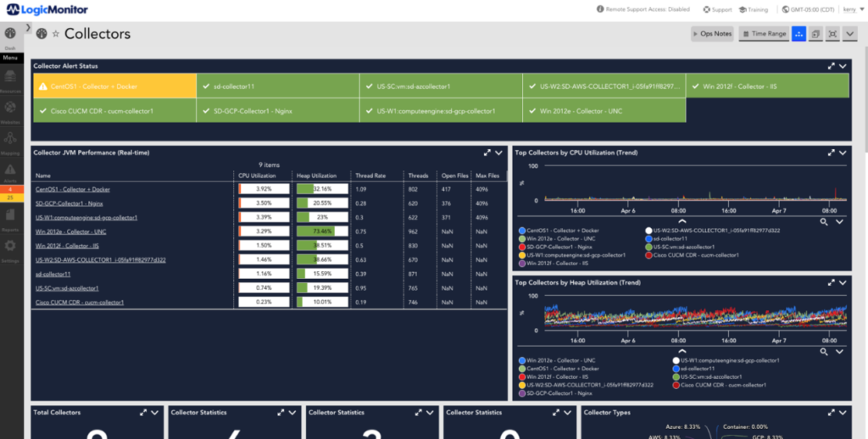The image size is (868, 439).
Task: Open the black Menu label
Action: [x=10, y=58]
